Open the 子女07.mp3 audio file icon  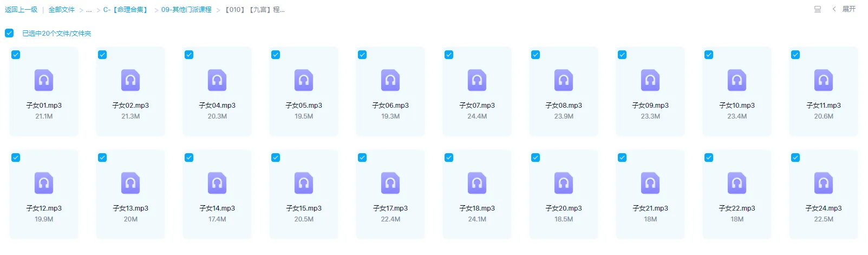(x=477, y=80)
